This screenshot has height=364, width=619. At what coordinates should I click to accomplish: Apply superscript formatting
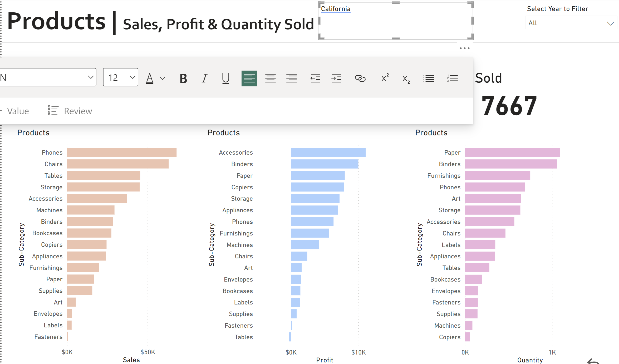click(385, 78)
